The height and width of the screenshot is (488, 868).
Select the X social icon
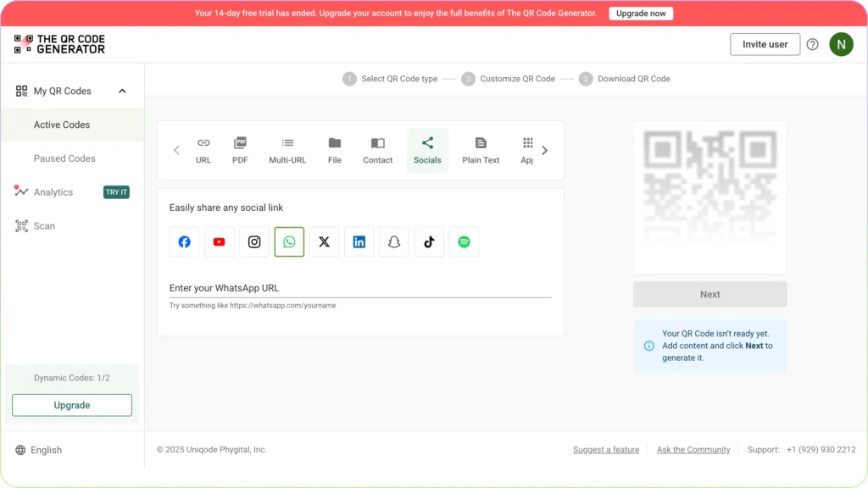(x=324, y=241)
